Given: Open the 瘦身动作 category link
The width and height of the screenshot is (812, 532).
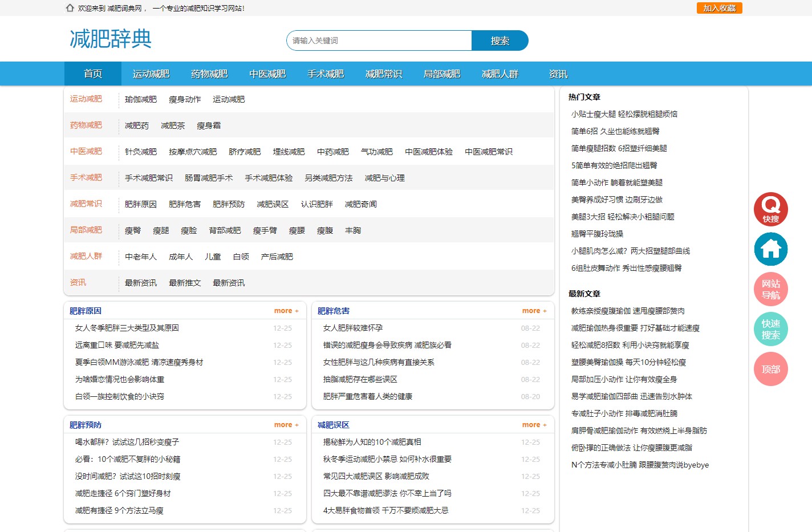Looking at the screenshot, I should point(185,99).
